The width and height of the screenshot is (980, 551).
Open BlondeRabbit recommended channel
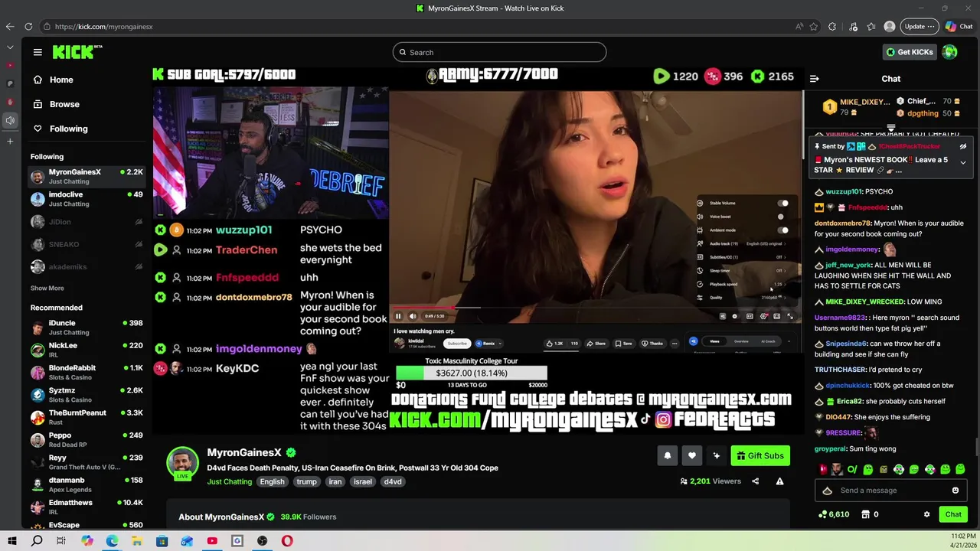point(87,373)
